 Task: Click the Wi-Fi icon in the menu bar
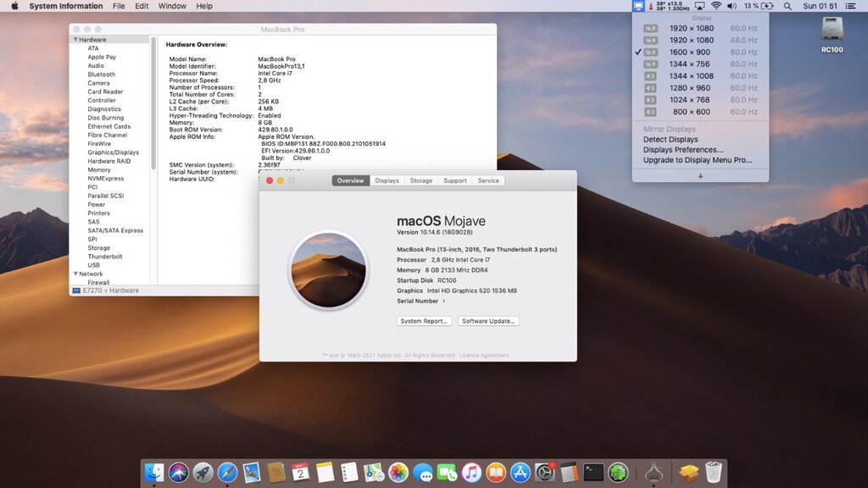click(x=716, y=6)
